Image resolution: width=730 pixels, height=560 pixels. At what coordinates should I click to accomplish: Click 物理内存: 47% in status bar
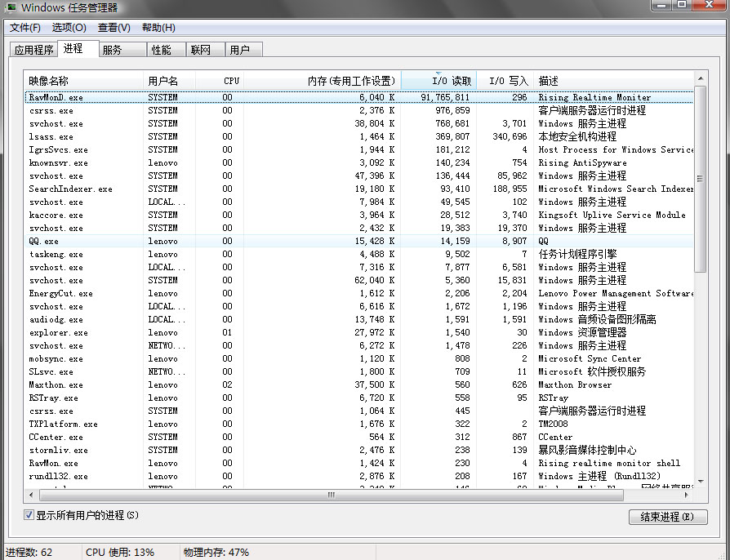216,552
